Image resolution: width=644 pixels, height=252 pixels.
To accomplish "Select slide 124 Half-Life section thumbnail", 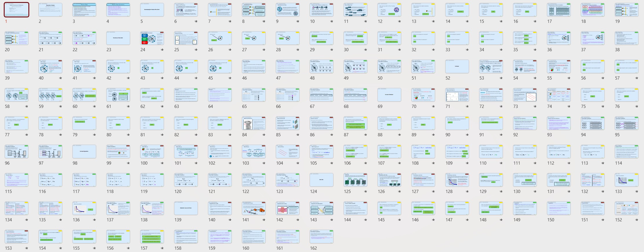I will [x=322, y=180].
